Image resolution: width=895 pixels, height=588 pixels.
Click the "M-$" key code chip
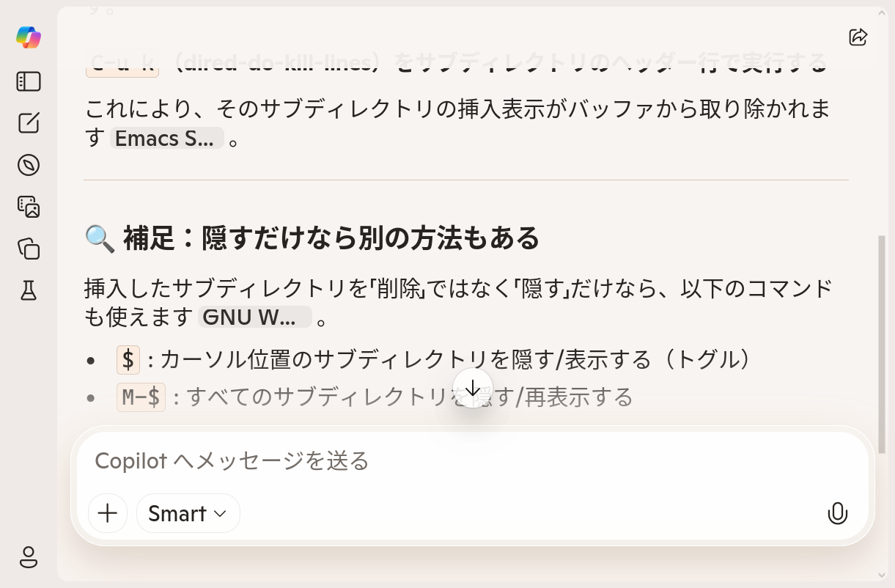[x=141, y=397]
